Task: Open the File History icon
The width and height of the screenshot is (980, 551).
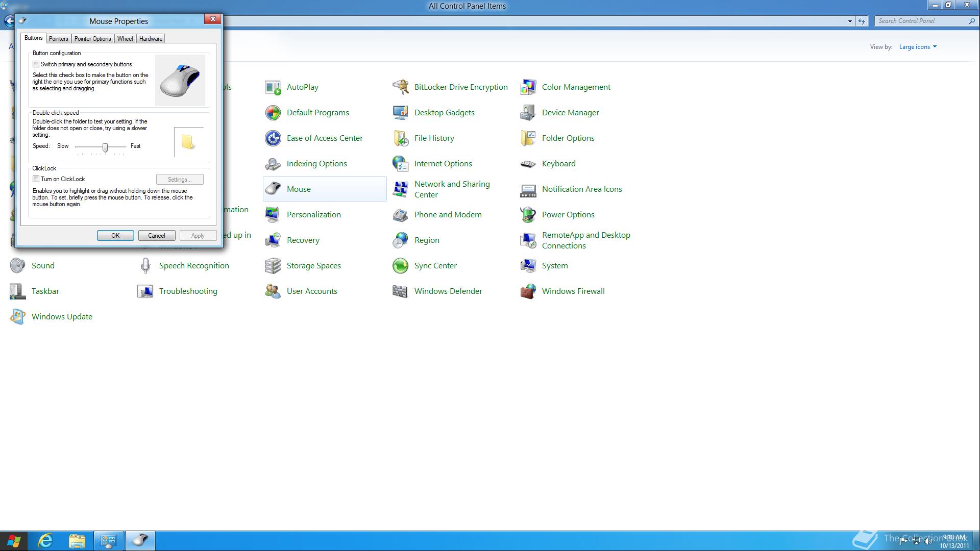Action: (401, 138)
